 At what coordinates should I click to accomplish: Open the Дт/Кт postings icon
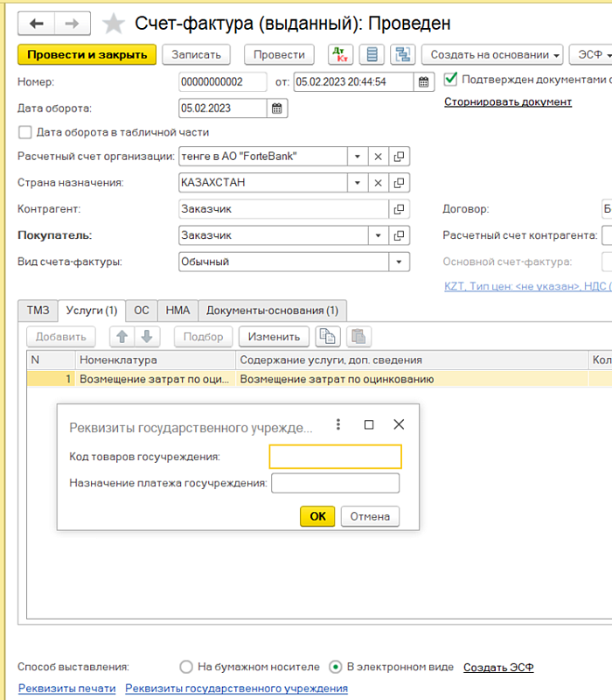[340, 54]
